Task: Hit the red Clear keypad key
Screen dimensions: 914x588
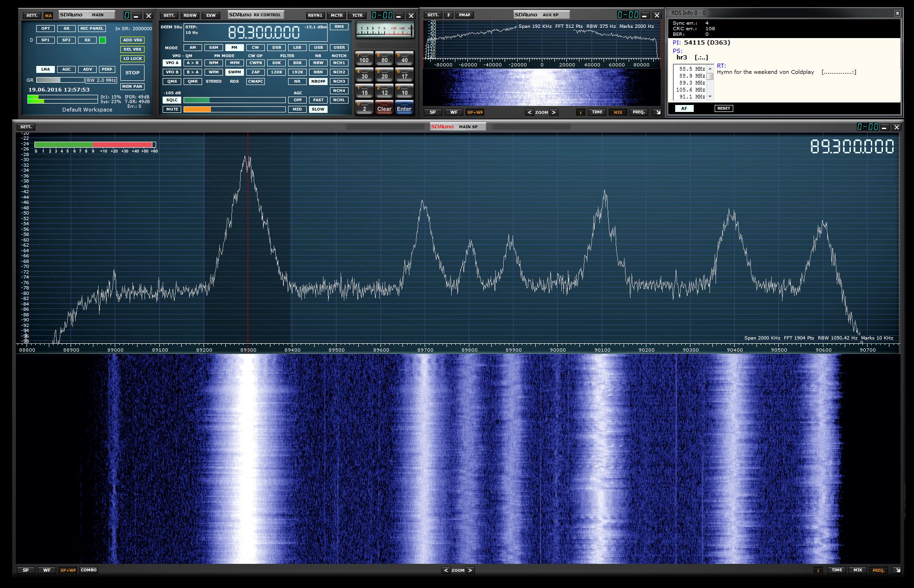Action: coord(384,107)
